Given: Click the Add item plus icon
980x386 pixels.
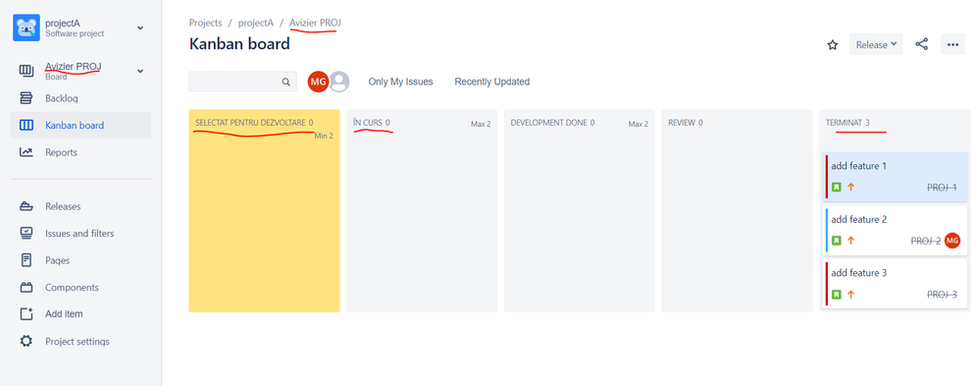Looking at the screenshot, I should pos(26,314).
